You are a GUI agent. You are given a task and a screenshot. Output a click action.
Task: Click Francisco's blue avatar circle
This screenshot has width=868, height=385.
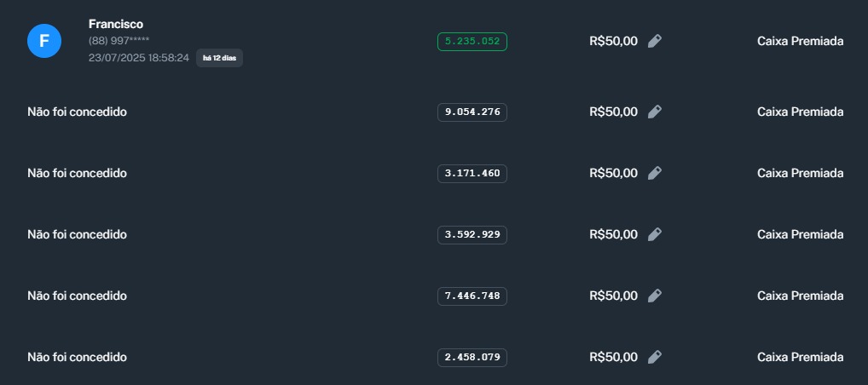(44, 41)
